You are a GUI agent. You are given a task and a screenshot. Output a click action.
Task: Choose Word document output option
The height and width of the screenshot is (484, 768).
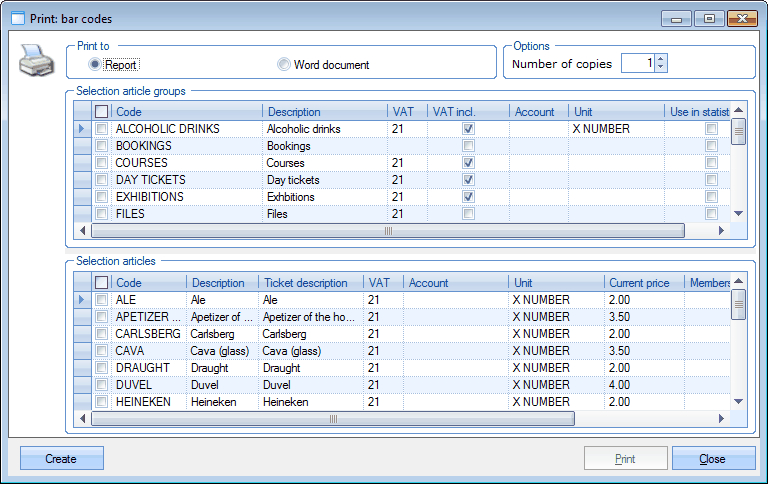(x=284, y=64)
